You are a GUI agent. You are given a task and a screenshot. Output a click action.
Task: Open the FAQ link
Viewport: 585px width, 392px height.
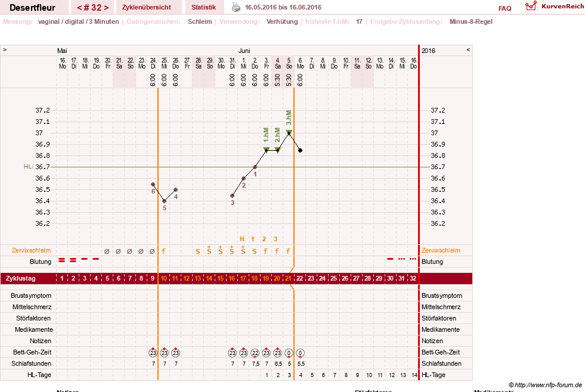(504, 8)
